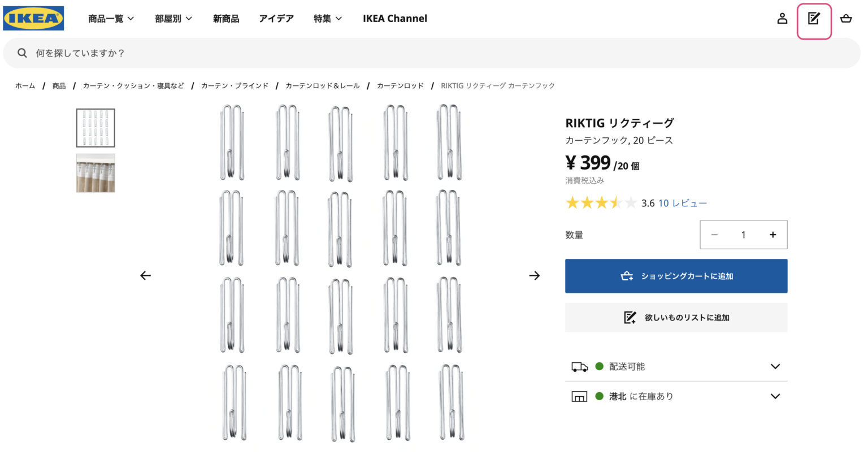Screen dimensions: 868x468
Task: Show previous product image arrow
Action: click(x=145, y=276)
